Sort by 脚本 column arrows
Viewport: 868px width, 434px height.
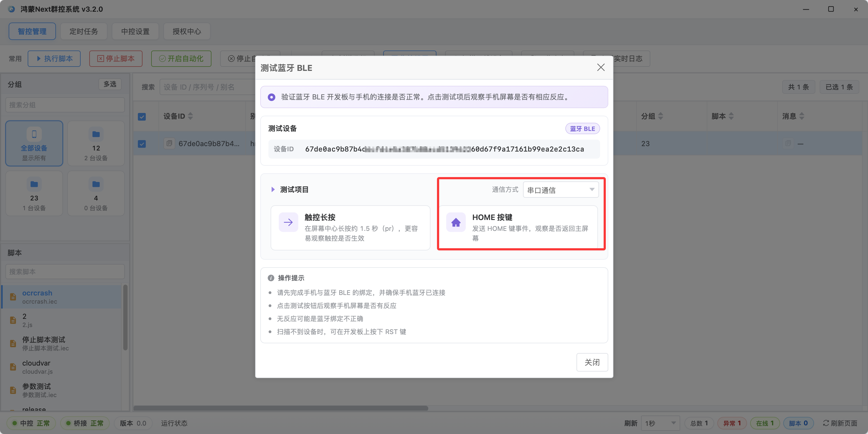(x=731, y=116)
